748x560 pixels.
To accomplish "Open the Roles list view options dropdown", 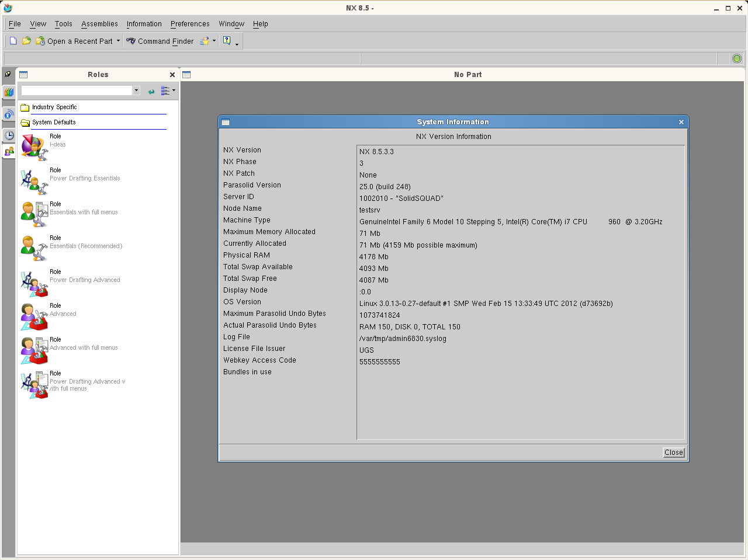I will [x=168, y=91].
